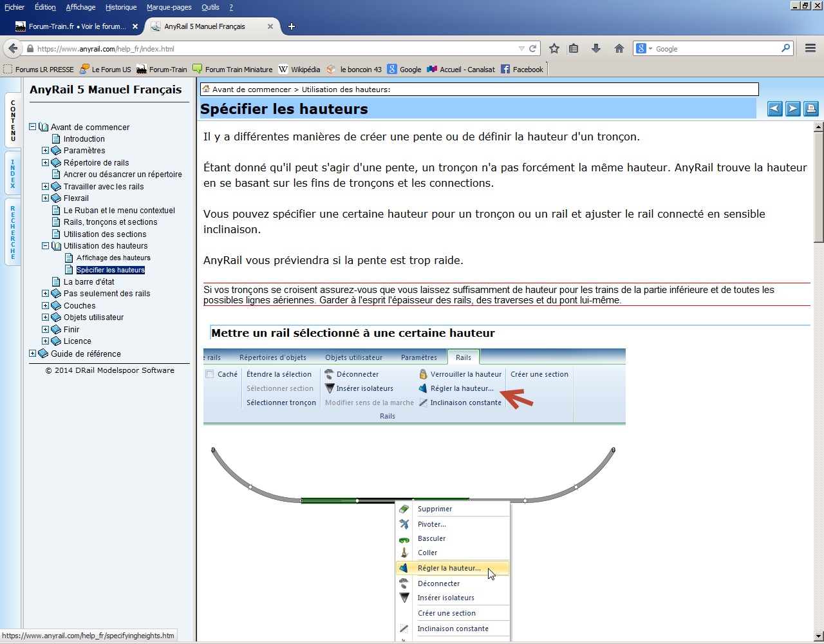Click the URL address field

(276, 48)
